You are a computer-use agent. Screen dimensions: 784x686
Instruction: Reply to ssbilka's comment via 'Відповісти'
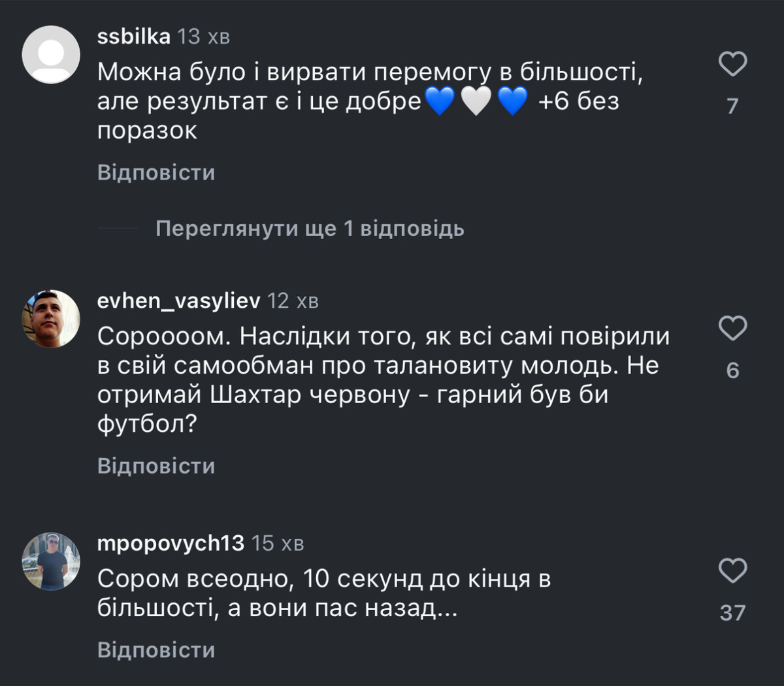tap(156, 172)
